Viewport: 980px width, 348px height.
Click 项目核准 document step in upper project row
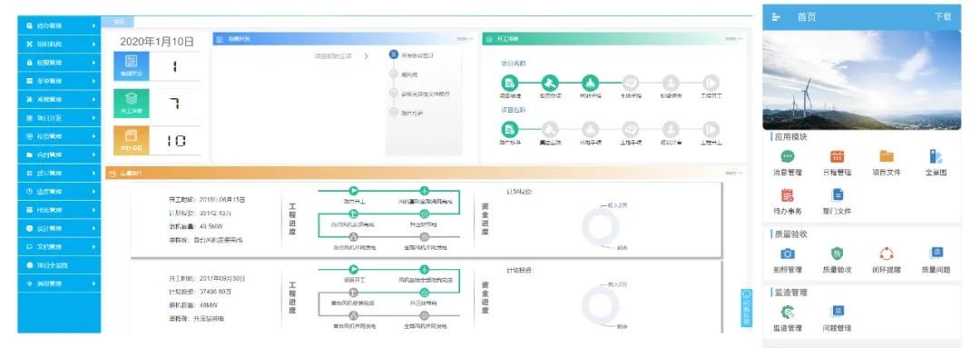click(509, 83)
